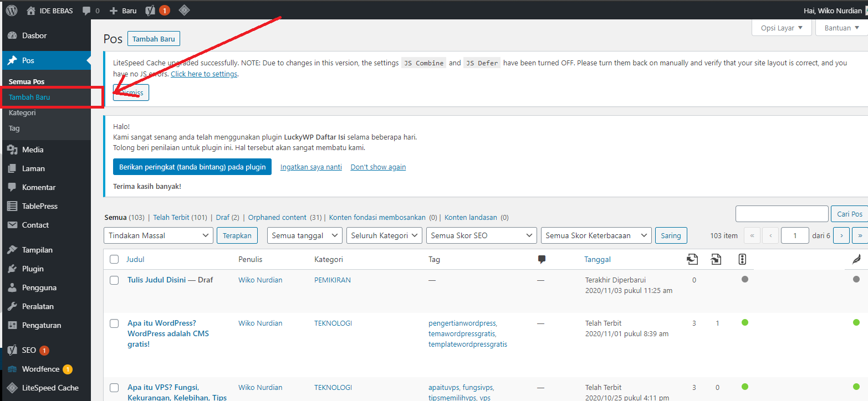
Task: Expand the Seluruh Kategori filter dropdown
Action: (x=385, y=235)
